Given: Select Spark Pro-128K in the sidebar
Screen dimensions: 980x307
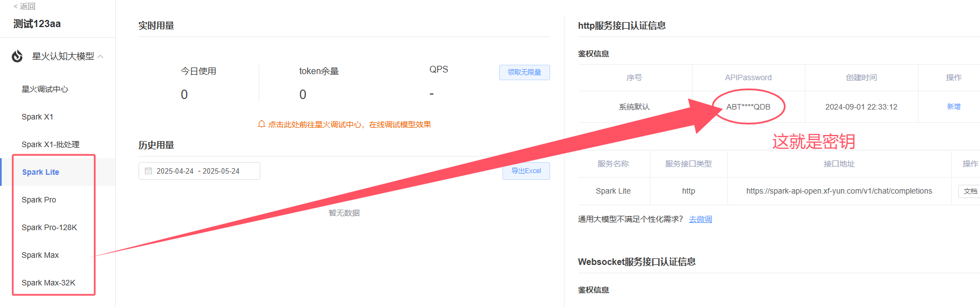Looking at the screenshot, I should [49, 227].
